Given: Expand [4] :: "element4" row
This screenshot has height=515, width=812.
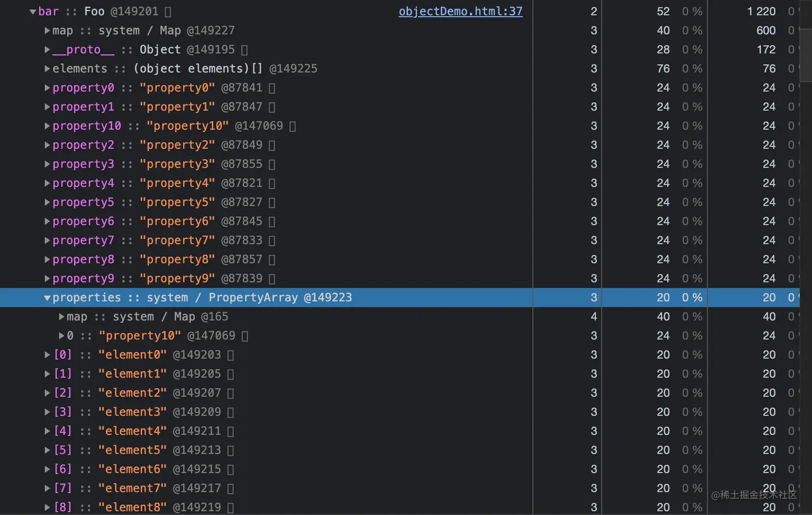Looking at the screenshot, I should point(47,431).
